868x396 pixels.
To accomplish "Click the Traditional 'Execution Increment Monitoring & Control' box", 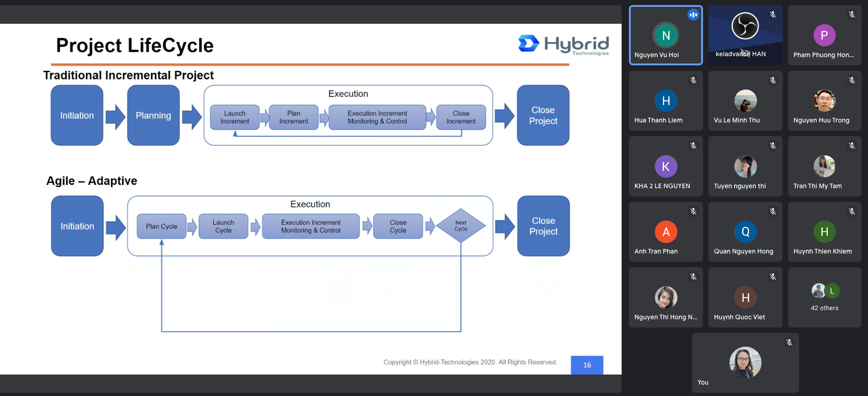I will [x=377, y=117].
